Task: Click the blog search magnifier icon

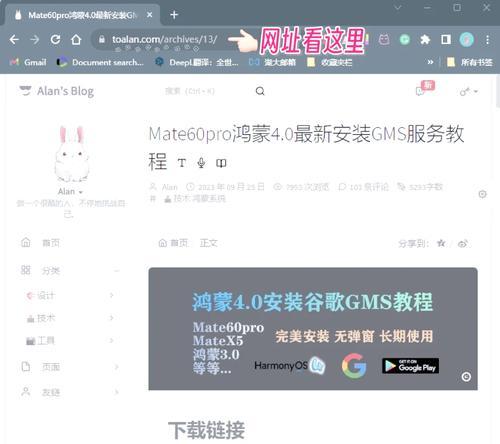Action: tap(260, 91)
